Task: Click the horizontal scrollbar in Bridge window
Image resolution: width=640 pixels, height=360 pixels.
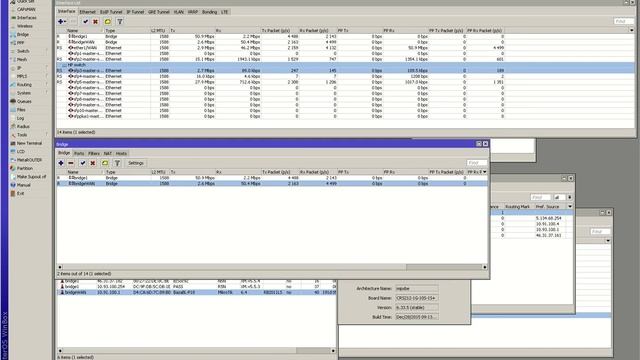Action: point(272,267)
